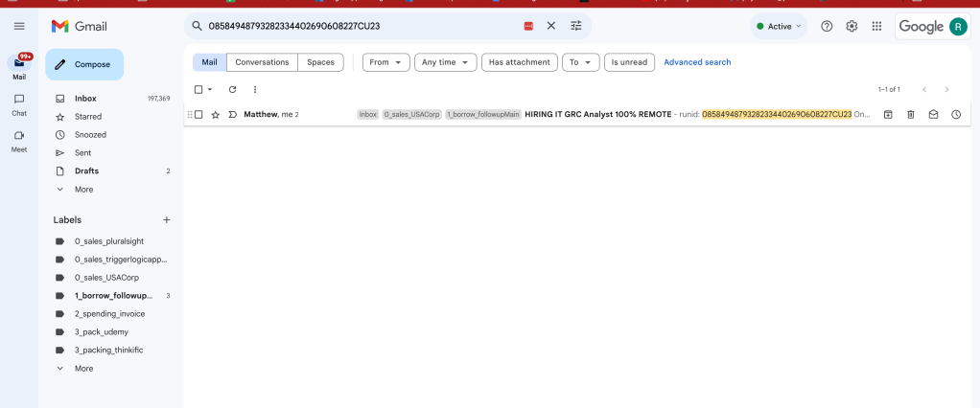The image size is (980, 408).
Task: Tick the checkbox for Matthew's email
Action: [x=198, y=114]
